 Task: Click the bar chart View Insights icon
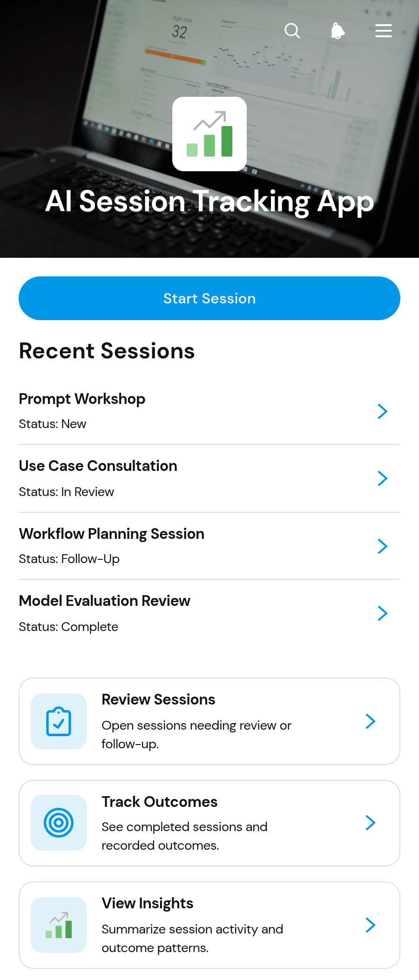59,925
